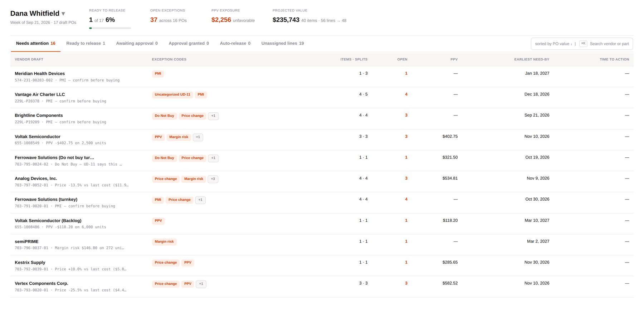644x309 pixels.
Task: Click Price change tag on Kestrix Supply
Action: tap(166, 263)
